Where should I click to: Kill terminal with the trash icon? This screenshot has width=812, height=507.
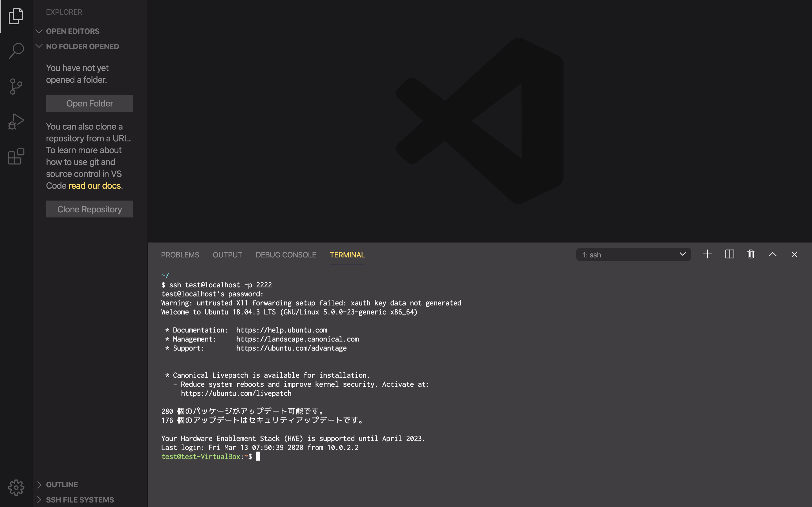tap(751, 254)
